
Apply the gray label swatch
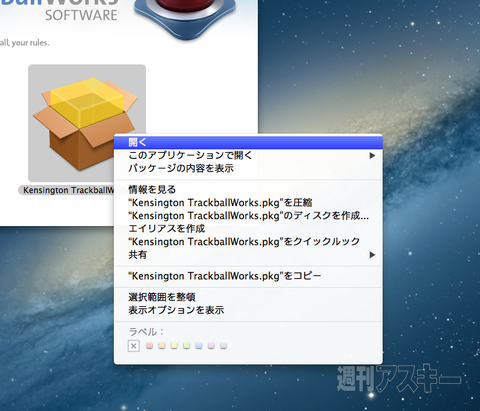tap(223, 346)
